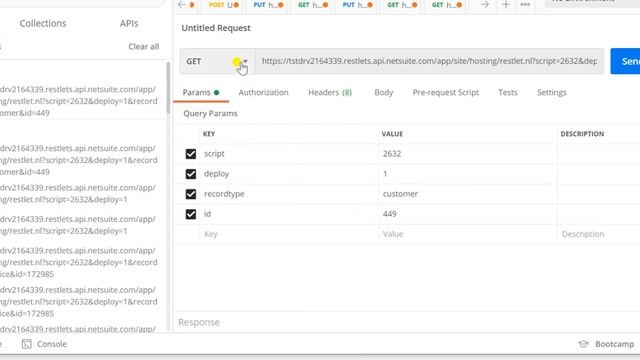Click the empty Key placeholder field
The width and height of the screenshot is (640, 360).
click(x=289, y=234)
